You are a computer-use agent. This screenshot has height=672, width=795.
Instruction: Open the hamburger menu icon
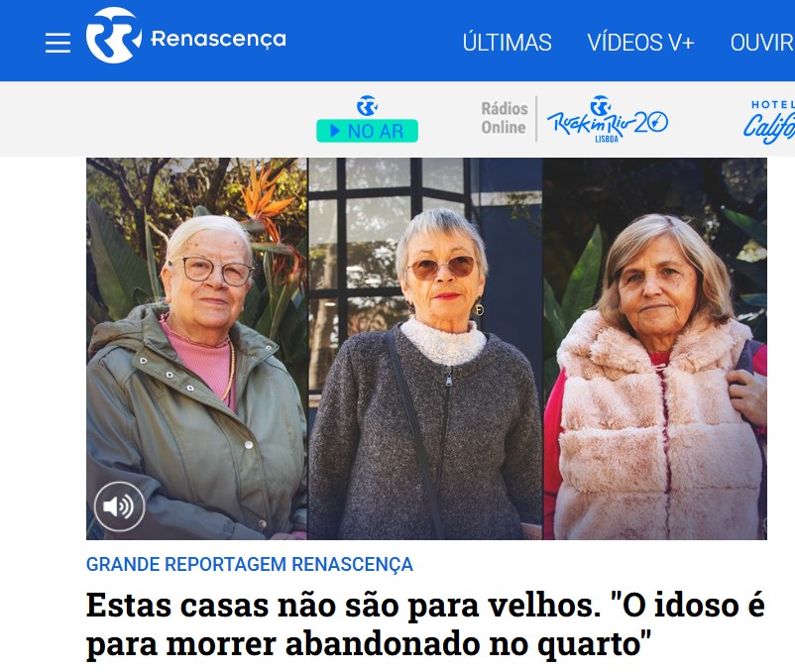[57, 43]
